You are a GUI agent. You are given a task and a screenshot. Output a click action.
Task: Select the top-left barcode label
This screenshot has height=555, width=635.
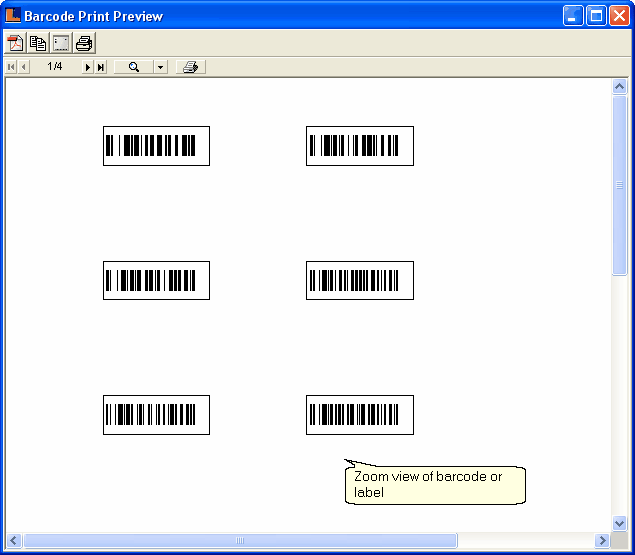pyautogui.click(x=156, y=146)
